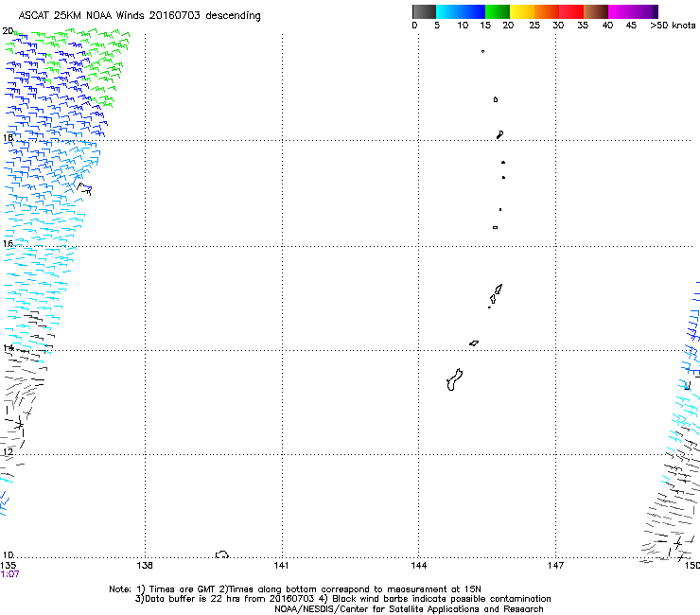Viewport: 700px width, 615px height.
Task: Click the Rota island outline north of Guam
Action: point(474,343)
